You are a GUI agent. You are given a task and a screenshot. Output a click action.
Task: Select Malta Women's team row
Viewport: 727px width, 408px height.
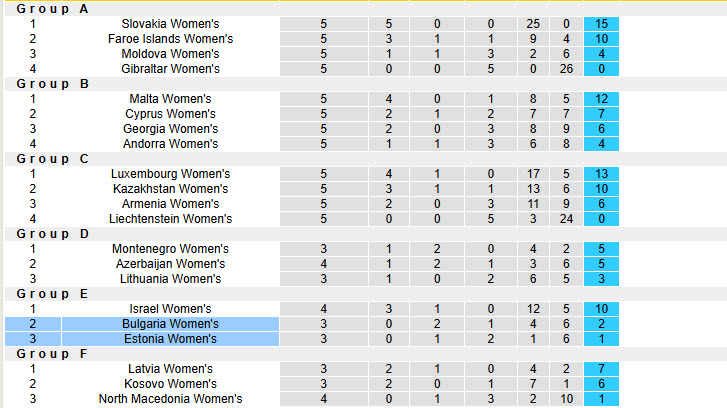pyautogui.click(x=170, y=99)
